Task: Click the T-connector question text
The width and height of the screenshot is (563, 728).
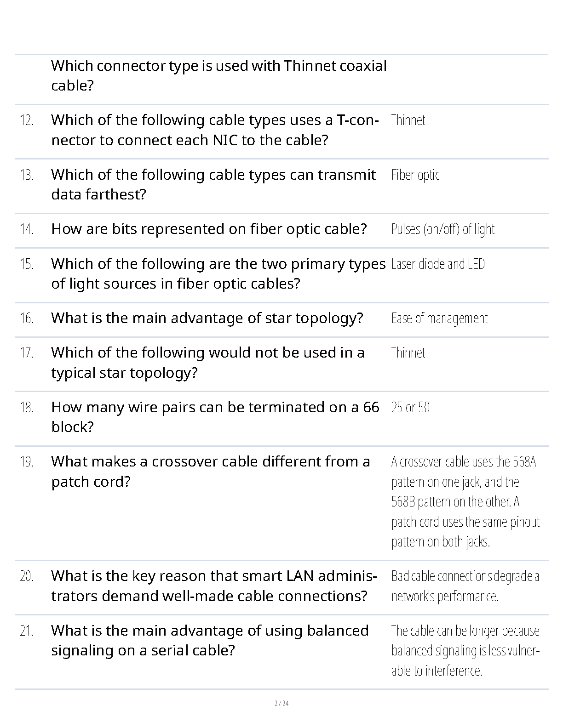Action: tap(215, 130)
